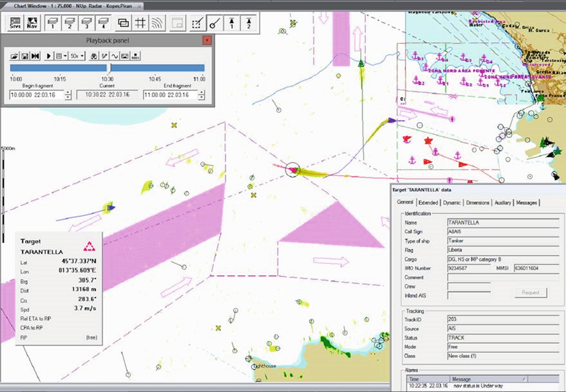Select chart layer preset 2
This screenshot has height=392, width=566.
[x=70, y=23]
